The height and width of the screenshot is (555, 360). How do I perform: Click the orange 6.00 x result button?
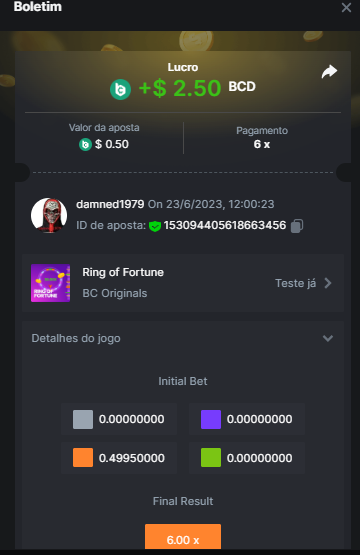183,537
